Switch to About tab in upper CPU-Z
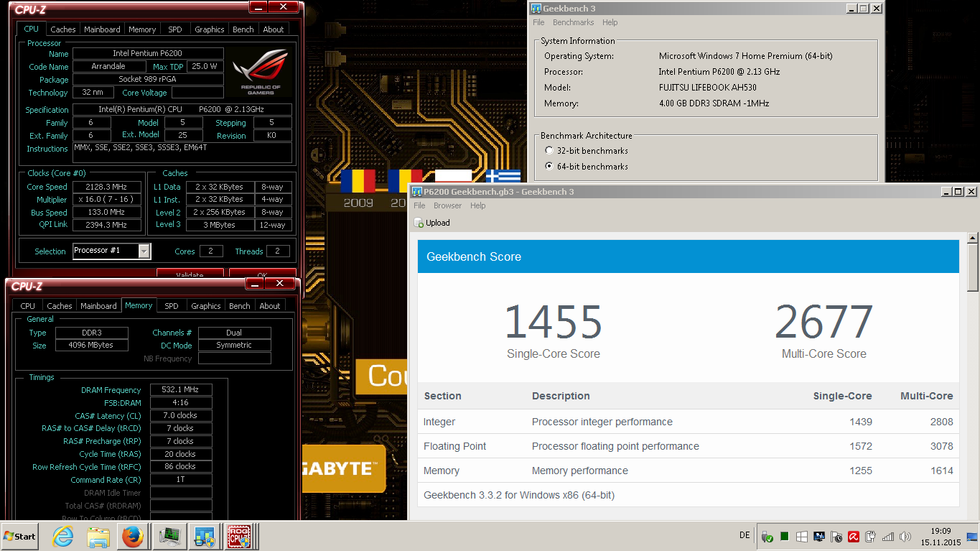Screen dimensions: 980x551 click(274, 29)
